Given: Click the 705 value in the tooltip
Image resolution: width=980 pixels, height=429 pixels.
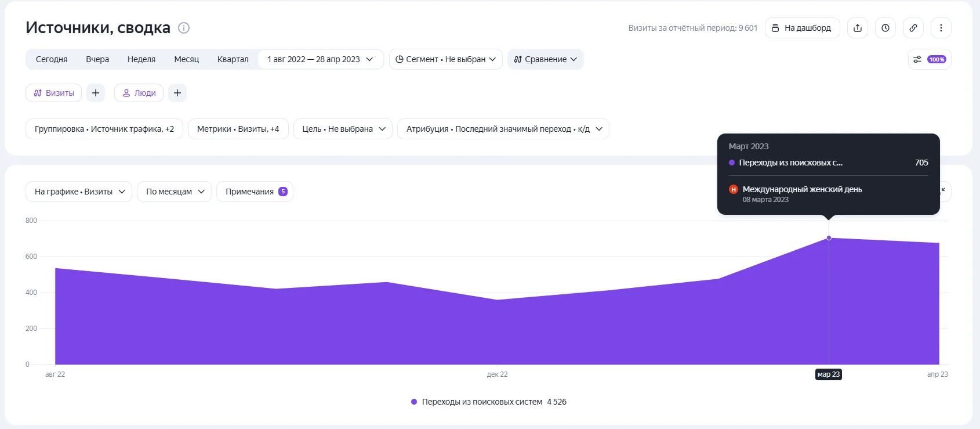Looking at the screenshot, I should tap(921, 163).
